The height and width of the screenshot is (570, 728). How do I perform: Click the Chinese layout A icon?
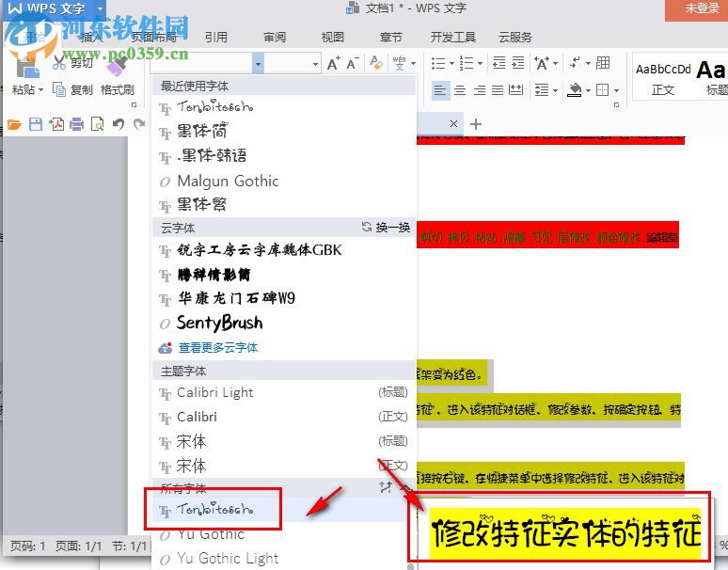click(x=542, y=63)
